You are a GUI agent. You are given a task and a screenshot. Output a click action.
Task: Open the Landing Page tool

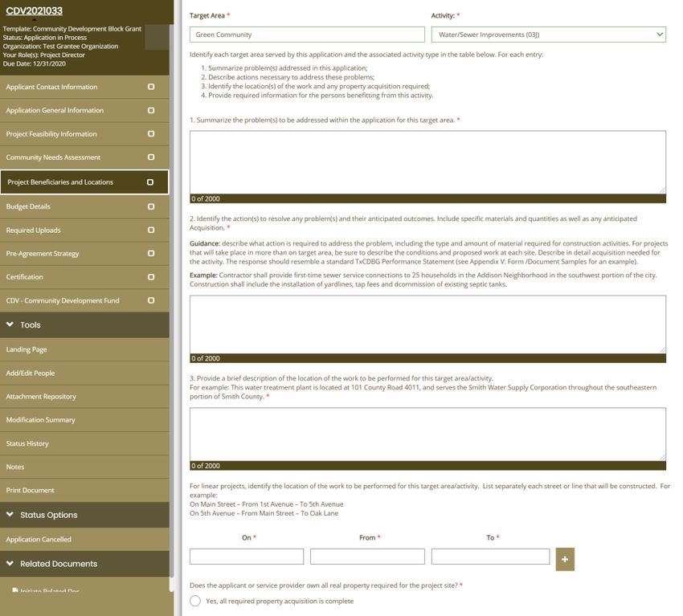[x=27, y=349]
